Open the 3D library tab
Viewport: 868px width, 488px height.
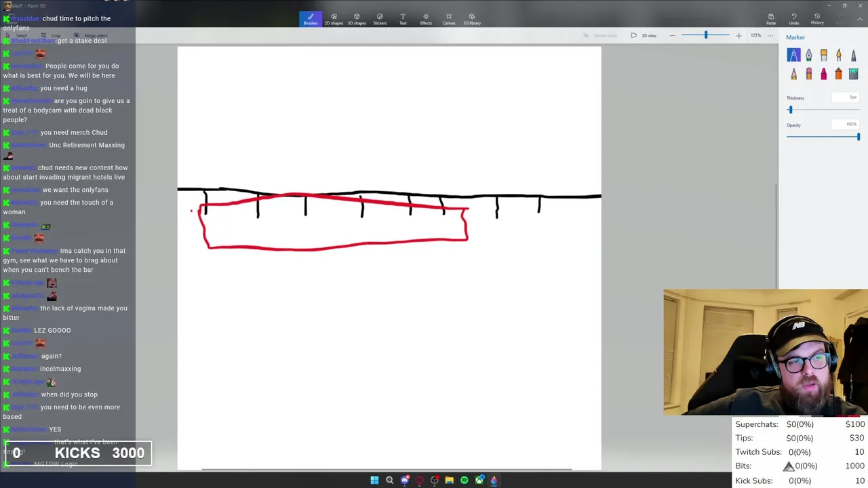472,19
